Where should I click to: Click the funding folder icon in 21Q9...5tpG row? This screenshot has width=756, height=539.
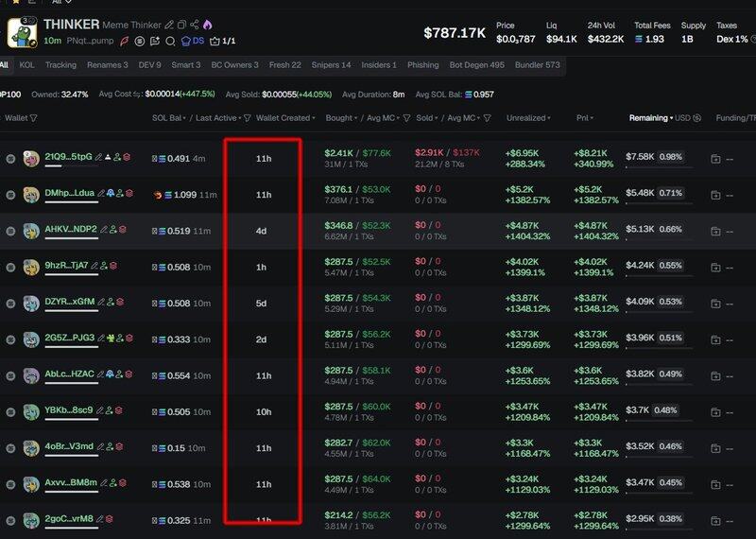(x=715, y=159)
